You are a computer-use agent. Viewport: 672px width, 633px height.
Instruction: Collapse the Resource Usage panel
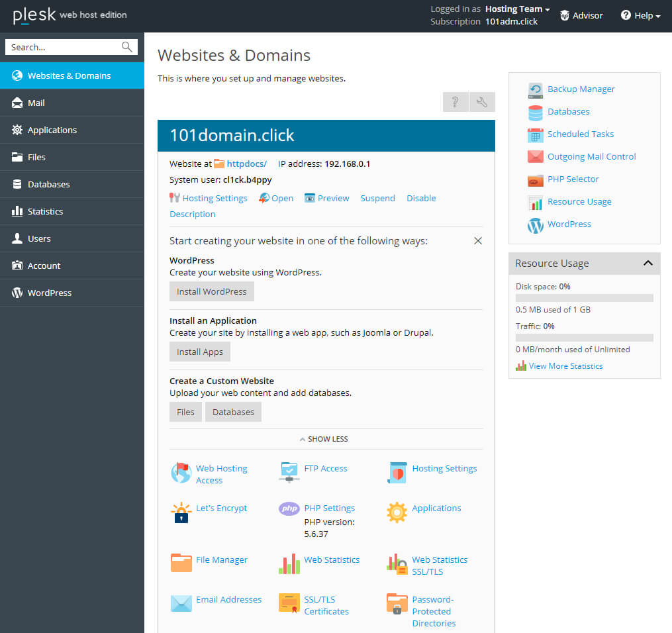pos(648,263)
